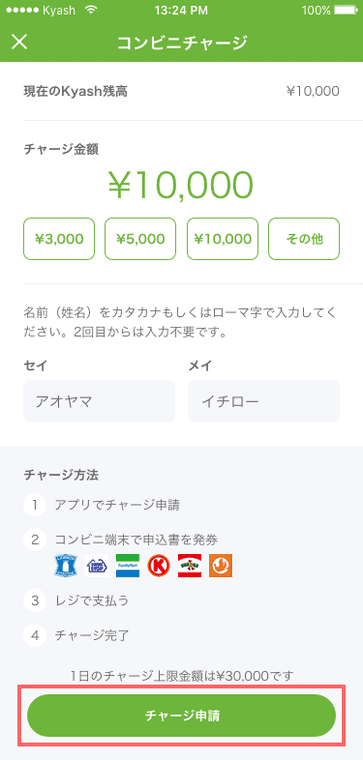Close the コンビニチャージ screen with X
Screen dimensions: 363x760
[x=19, y=42]
